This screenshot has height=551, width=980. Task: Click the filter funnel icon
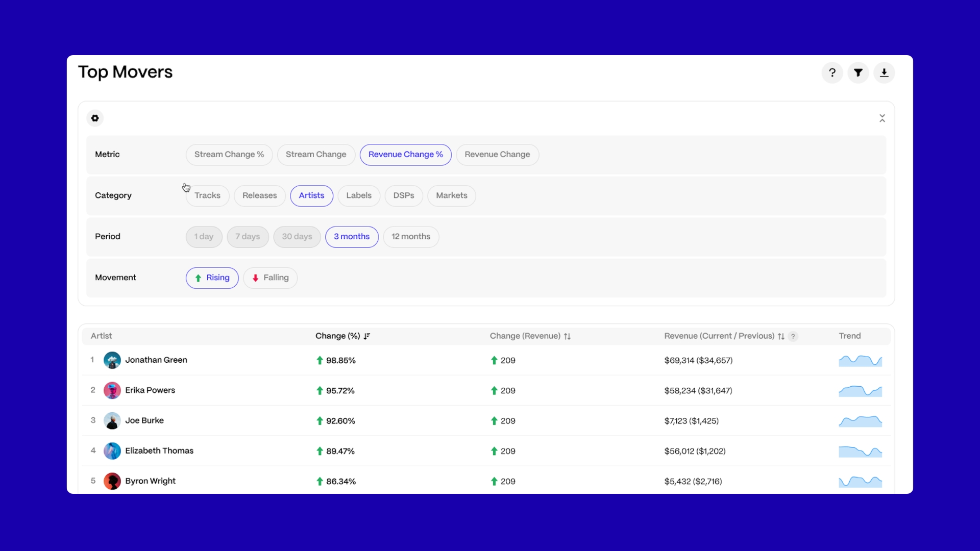858,73
